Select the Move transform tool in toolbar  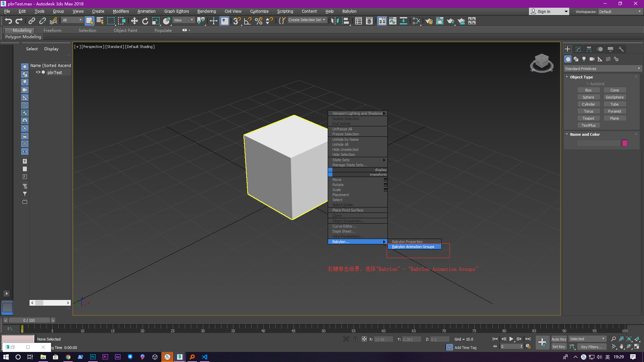click(x=134, y=21)
